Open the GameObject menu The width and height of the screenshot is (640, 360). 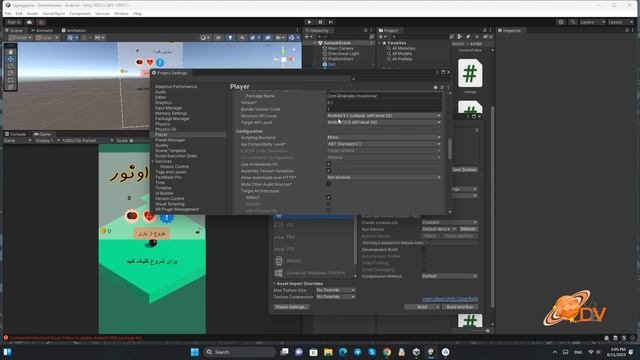point(54,13)
